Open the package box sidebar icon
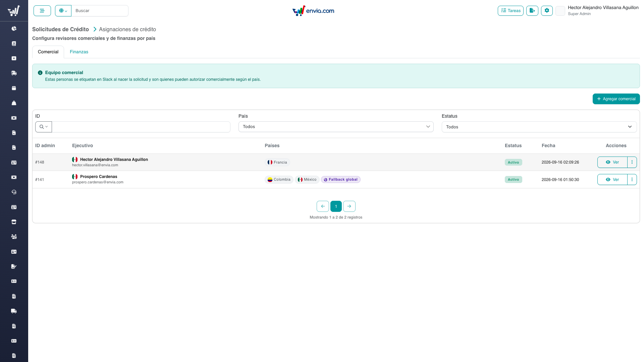The width and height of the screenshot is (644, 362). pos(14,88)
